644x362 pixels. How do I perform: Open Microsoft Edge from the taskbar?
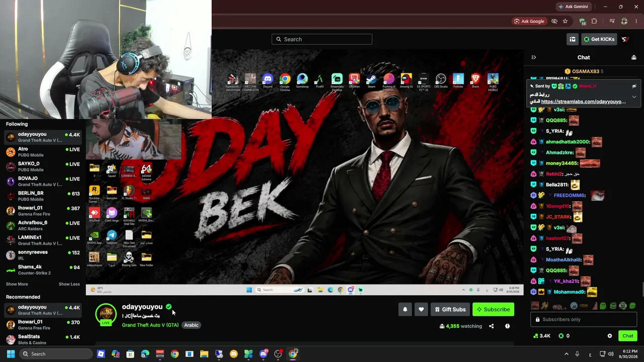145,354
